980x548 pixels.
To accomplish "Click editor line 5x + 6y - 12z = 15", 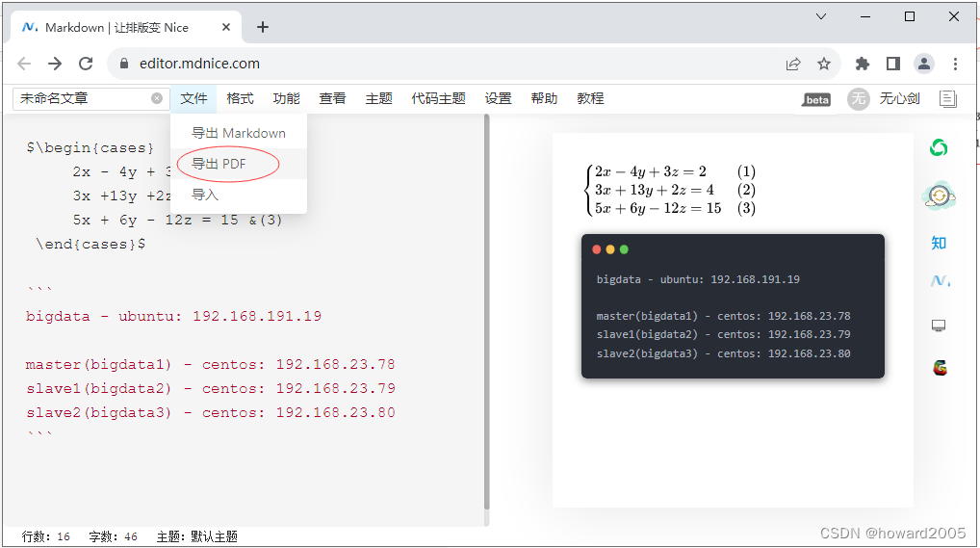I will [177, 221].
